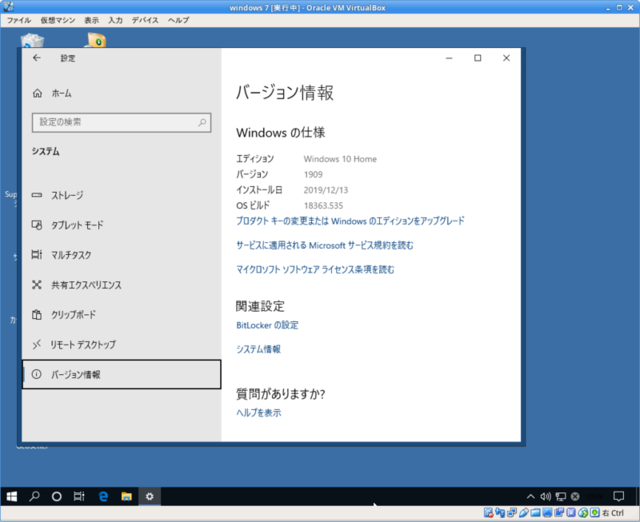Viewport: 640px width, 522px height.
Task: Open the リモート デスクトップ settings page
Action: [121, 344]
